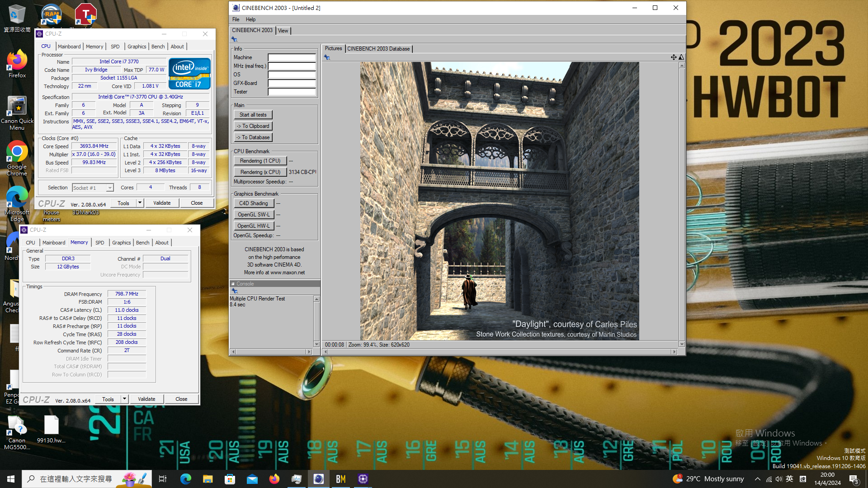The width and height of the screenshot is (868, 488).
Task: Open Microsoft Store from the taskbar
Action: (x=230, y=479)
